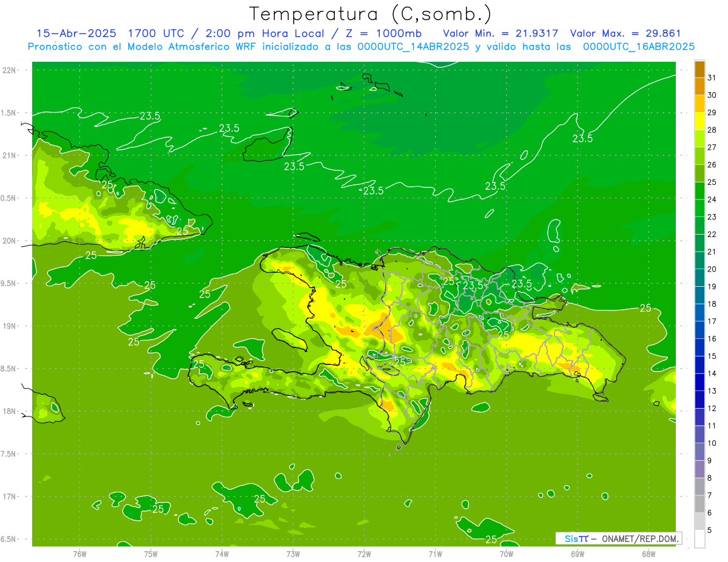728x562 pixels.
Task: Click the '16' value on color scale
Action: point(712,339)
